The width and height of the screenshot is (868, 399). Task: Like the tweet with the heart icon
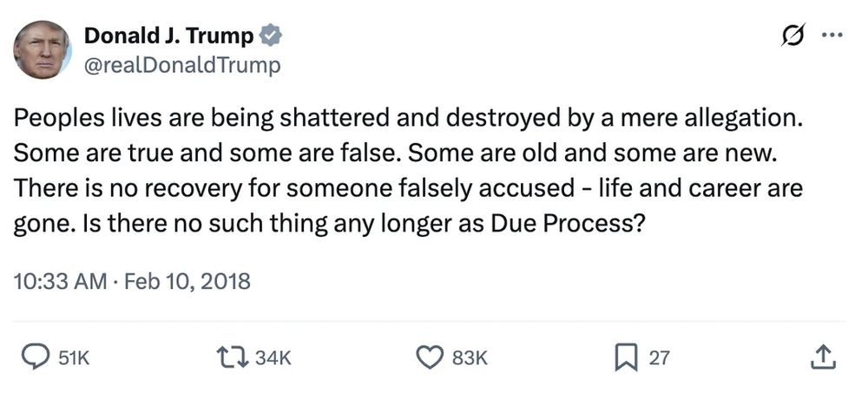[430, 357]
